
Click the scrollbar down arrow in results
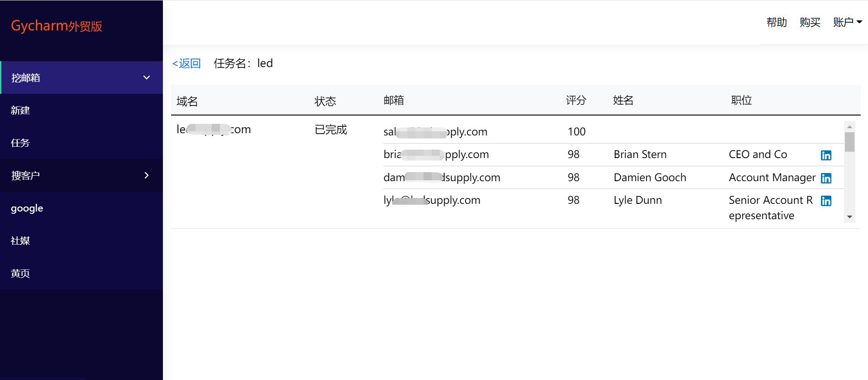[x=849, y=217]
